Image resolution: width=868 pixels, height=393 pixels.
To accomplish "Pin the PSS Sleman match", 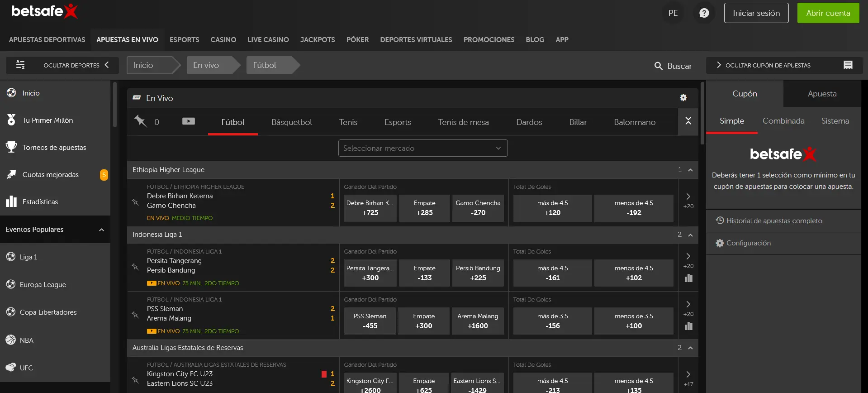I will tap(135, 315).
